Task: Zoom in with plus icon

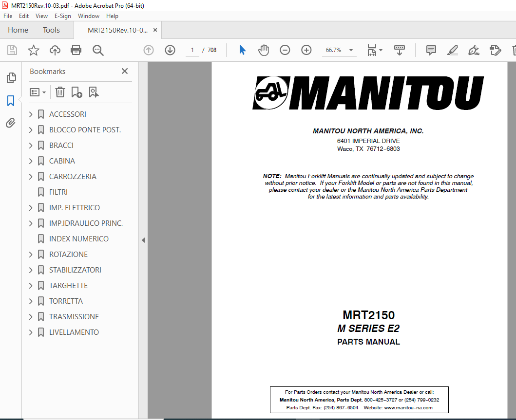Action: (306, 50)
